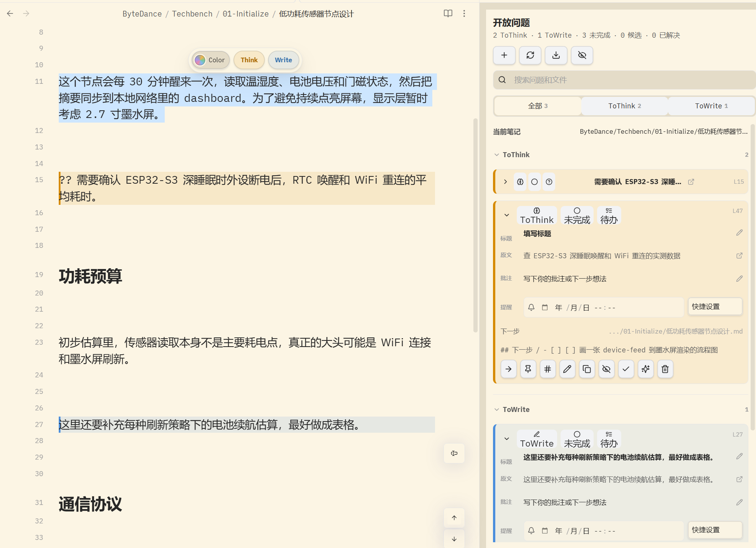Toggle 未完成 status in ToThink card
This screenshot has width=756, height=548.
pyautogui.click(x=577, y=216)
